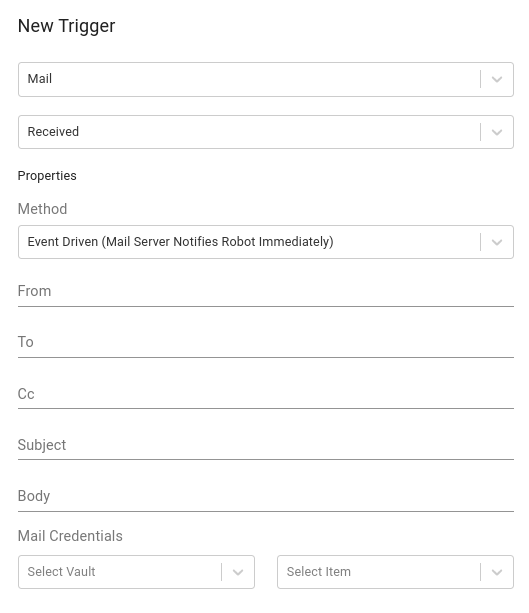Screen dimensions: 529x613
Task: Expand Method list using its chevron arrow
Action: [497, 242]
